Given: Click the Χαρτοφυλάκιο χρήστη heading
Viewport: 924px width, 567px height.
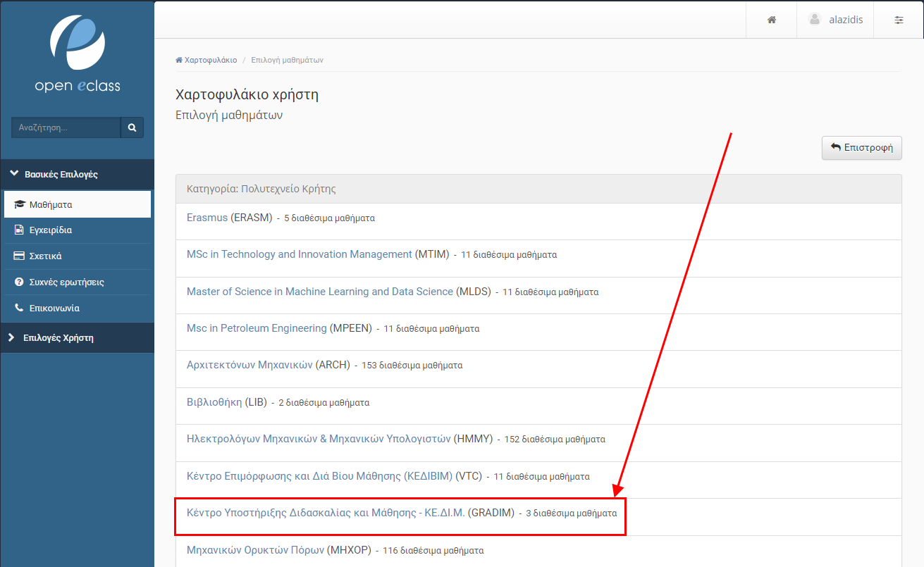Looking at the screenshot, I should [x=247, y=95].
